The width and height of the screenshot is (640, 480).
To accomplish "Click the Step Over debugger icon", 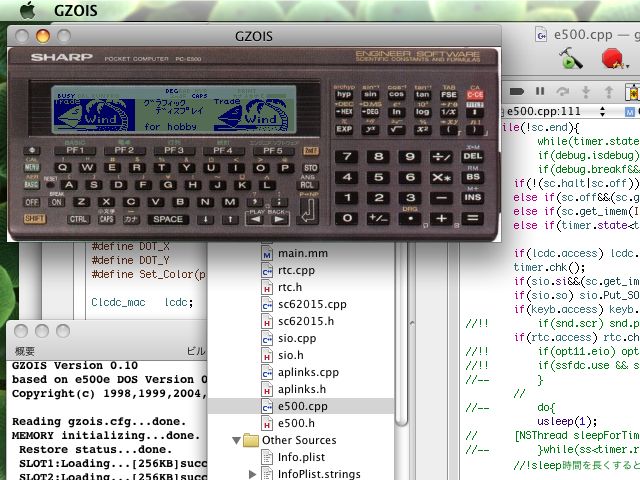I will tap(562, 91).
